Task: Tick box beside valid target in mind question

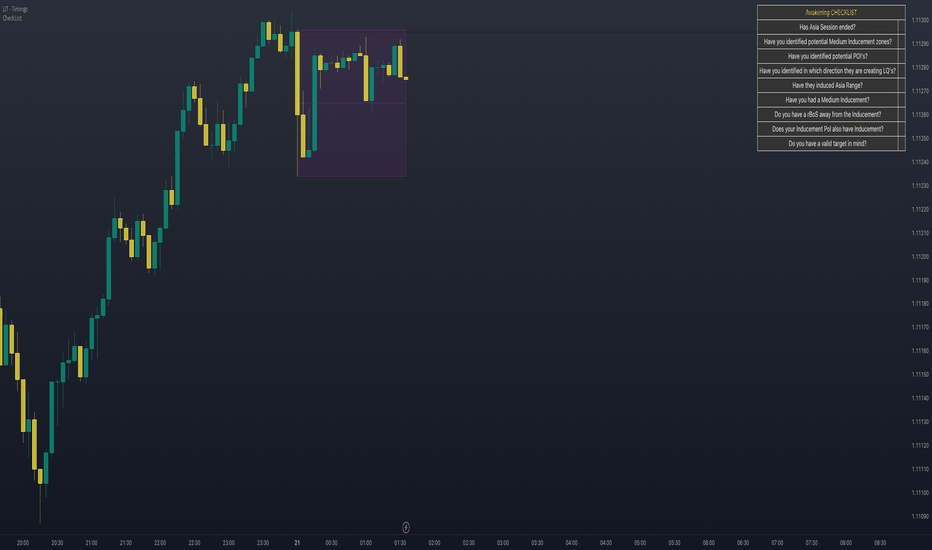Action: point(902,143)
